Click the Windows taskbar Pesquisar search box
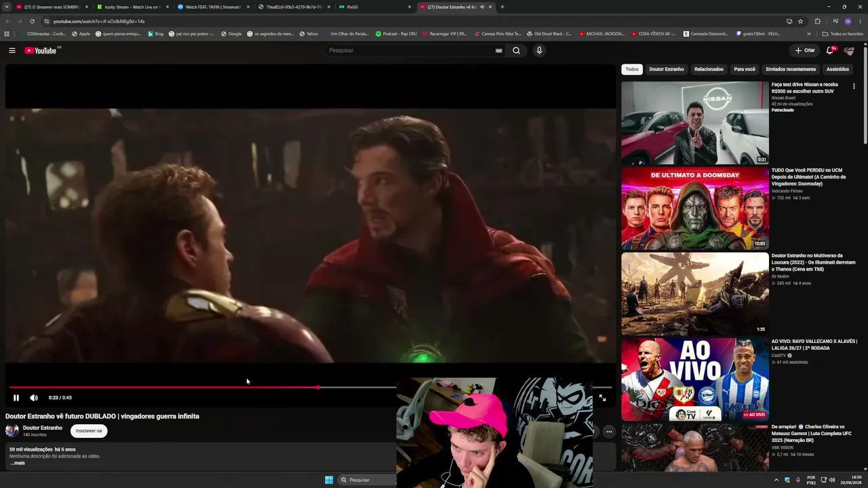Screen dimensions: 868x488 (367, 480)
